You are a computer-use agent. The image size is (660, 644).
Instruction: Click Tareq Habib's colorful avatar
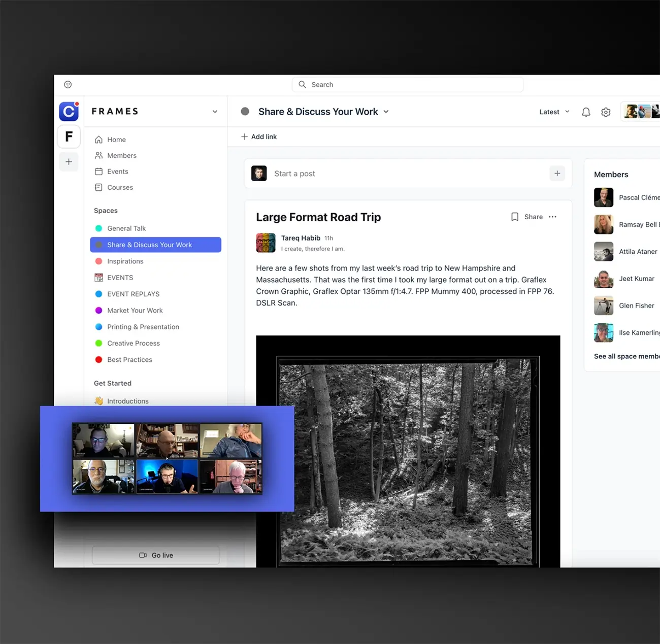tap(266, 243)
